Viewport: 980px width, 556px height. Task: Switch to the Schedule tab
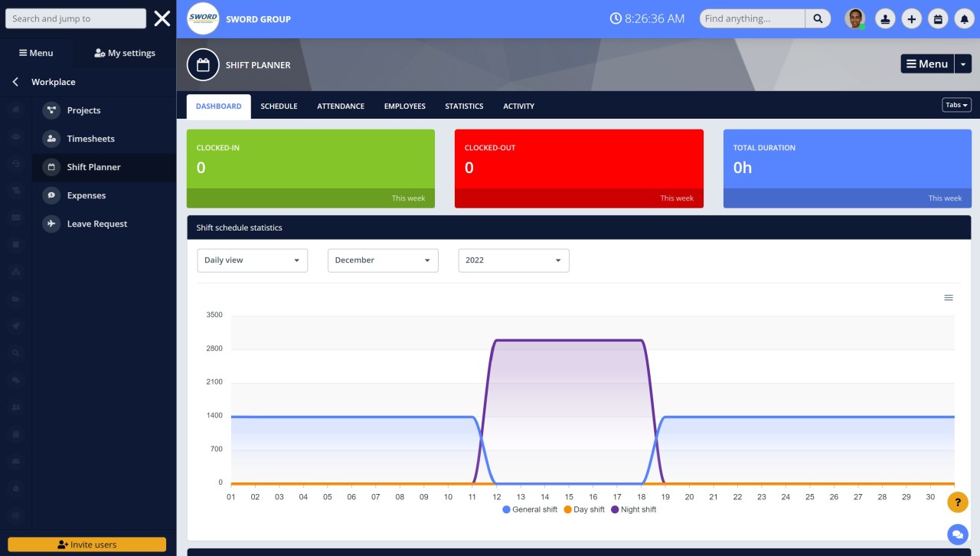[279, 106]
